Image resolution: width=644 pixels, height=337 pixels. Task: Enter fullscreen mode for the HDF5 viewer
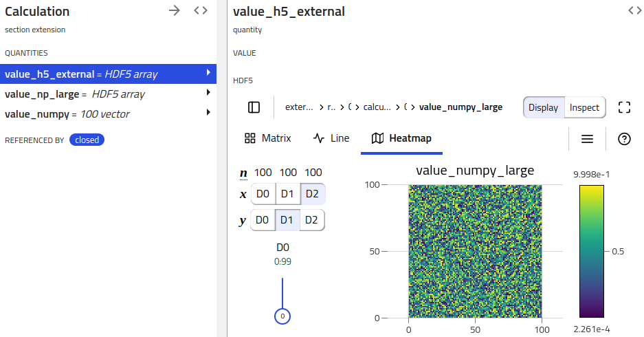coord(624,107)
